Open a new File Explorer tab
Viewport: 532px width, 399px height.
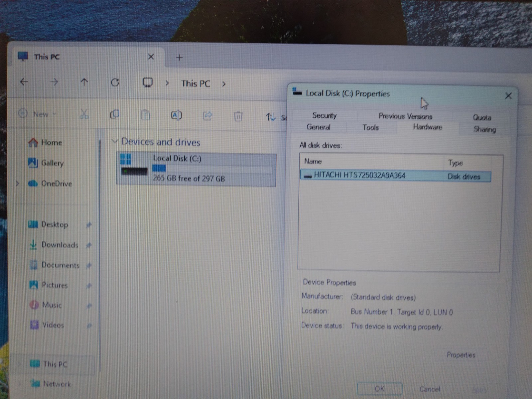click(179, 58)
